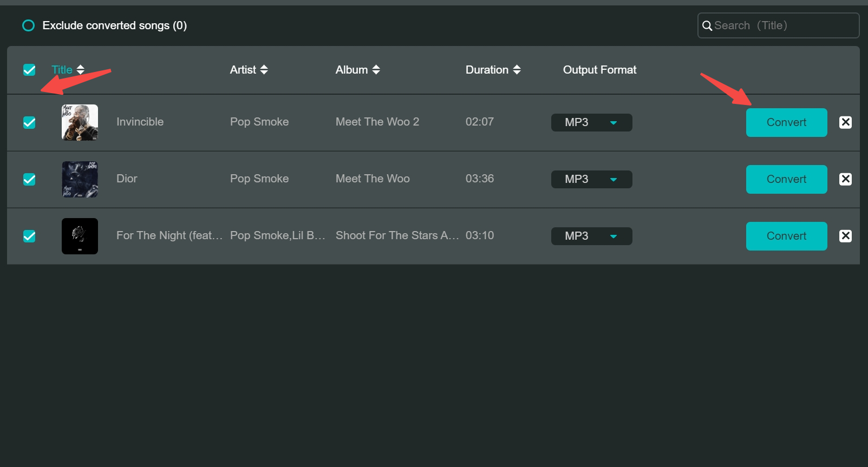Remove Invincible using its X icon
868x467 pixels.
coord(845,122)
